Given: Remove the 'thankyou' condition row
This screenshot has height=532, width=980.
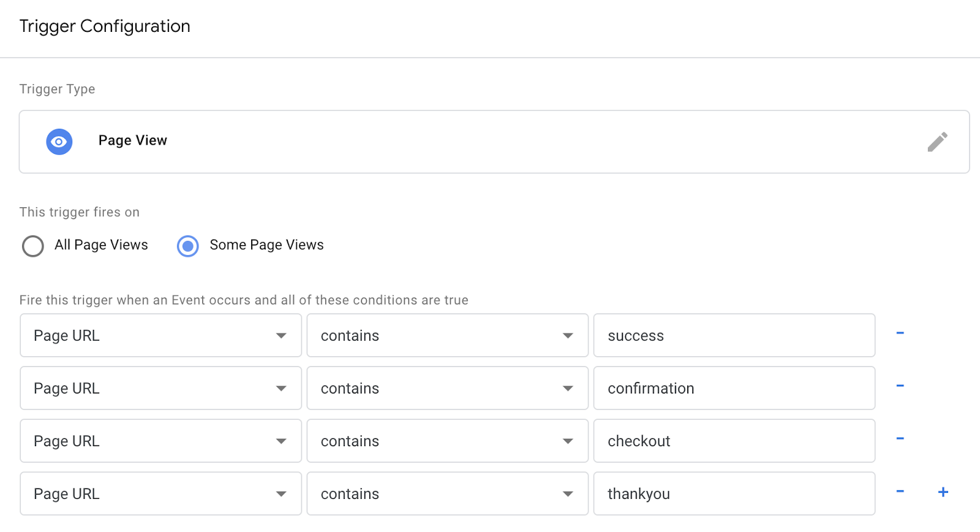Looking at the screenshot, I should pos(900,492).
